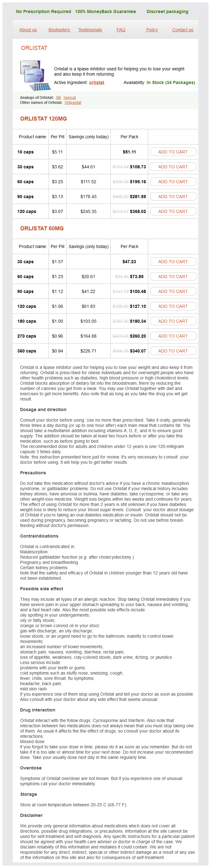This screenshot has width=211, height=868.
Task: Add 270 caps 60mg for $260.20 to cart
Action: pos(173,336)
